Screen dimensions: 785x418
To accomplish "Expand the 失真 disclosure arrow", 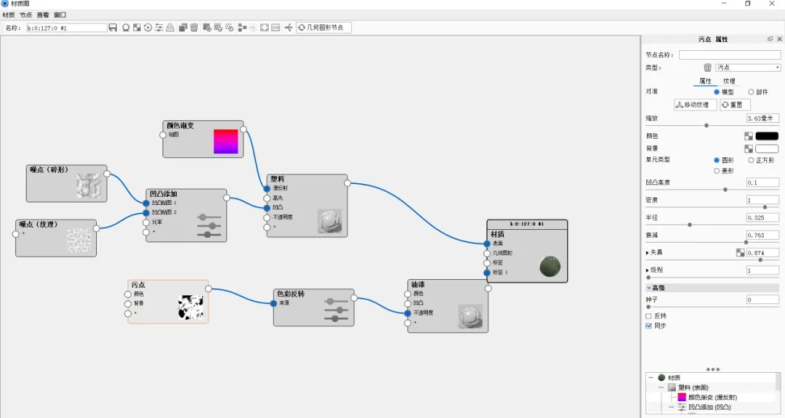I will 648,253.
